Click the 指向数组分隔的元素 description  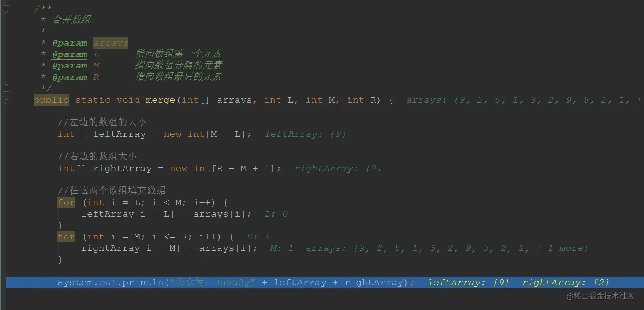pos(178,65)
